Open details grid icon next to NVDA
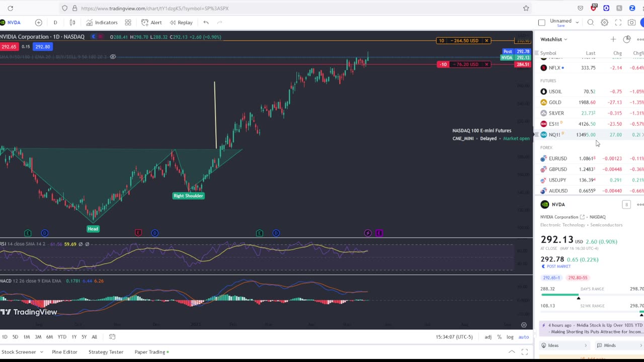The width and height of the screenshot is (644, 362). pos(626,205)
